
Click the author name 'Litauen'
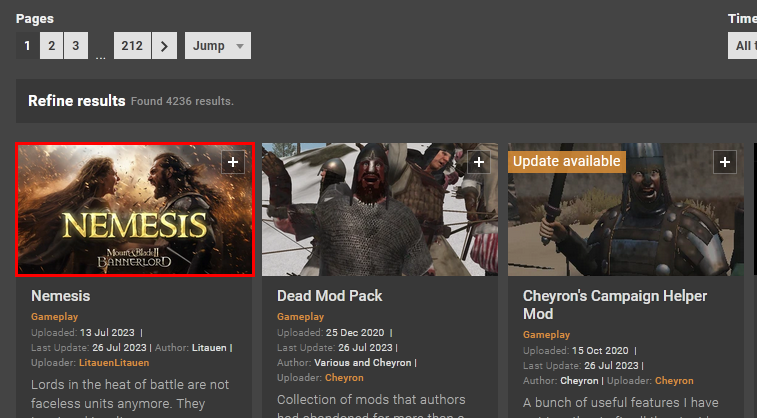point(209,348)
